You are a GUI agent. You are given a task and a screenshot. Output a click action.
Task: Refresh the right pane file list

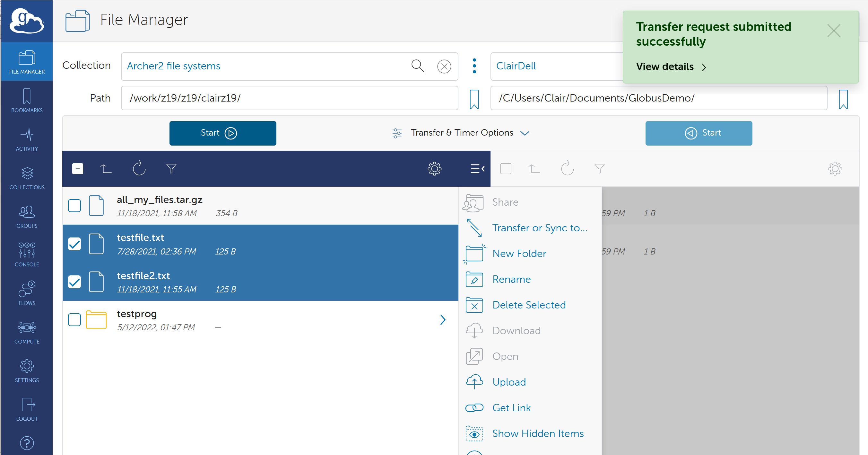click(567, 168)
